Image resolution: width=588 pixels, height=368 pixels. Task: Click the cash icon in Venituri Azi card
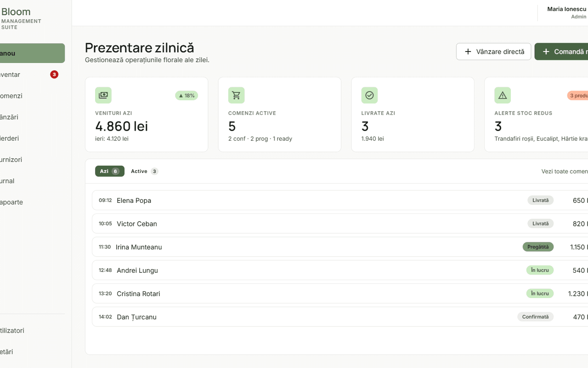(103, 95)
